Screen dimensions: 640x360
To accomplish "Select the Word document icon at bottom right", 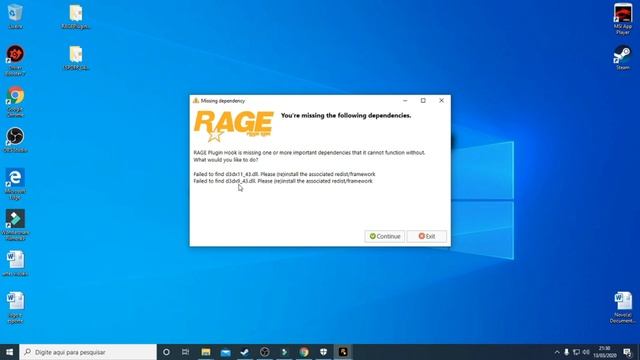I will 623,307.
